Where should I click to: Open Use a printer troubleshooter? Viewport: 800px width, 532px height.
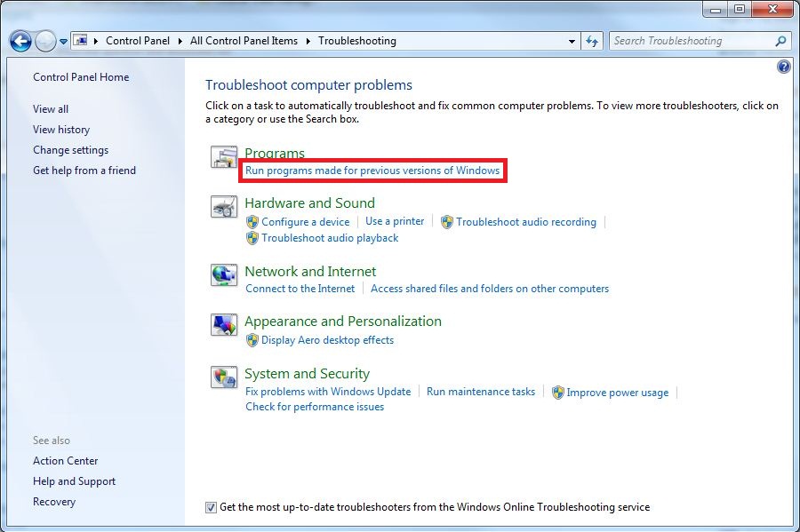point(395,221)
